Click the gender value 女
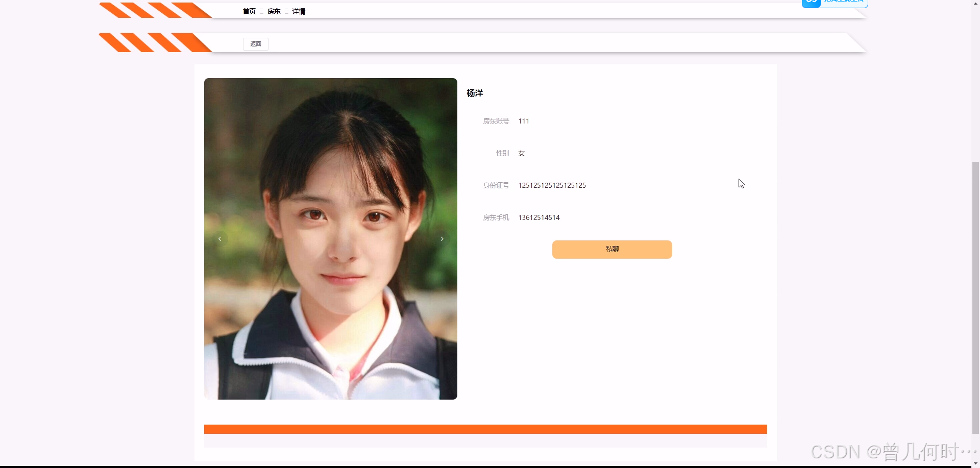Viewport: 980px width, 468px height. (x=522, y=153)
